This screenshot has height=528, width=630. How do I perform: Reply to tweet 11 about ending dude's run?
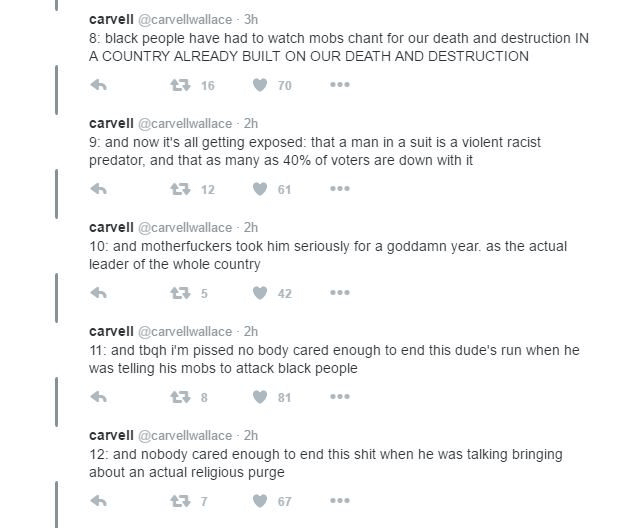tap(99, 397)
